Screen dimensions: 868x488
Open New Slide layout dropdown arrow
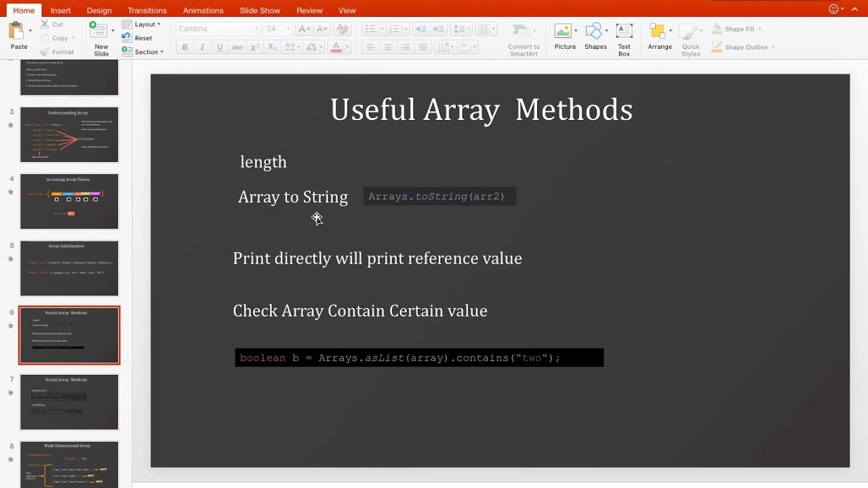[x=113, y=31]
